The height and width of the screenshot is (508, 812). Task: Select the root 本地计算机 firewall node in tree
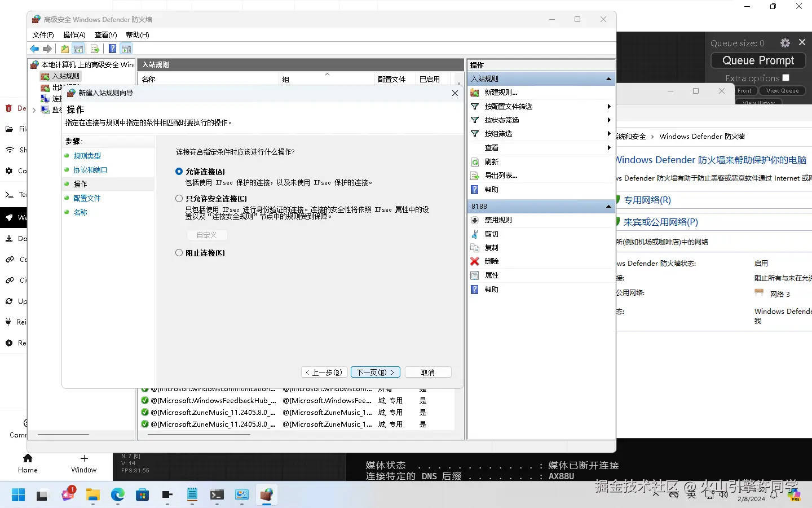[83, 64]
